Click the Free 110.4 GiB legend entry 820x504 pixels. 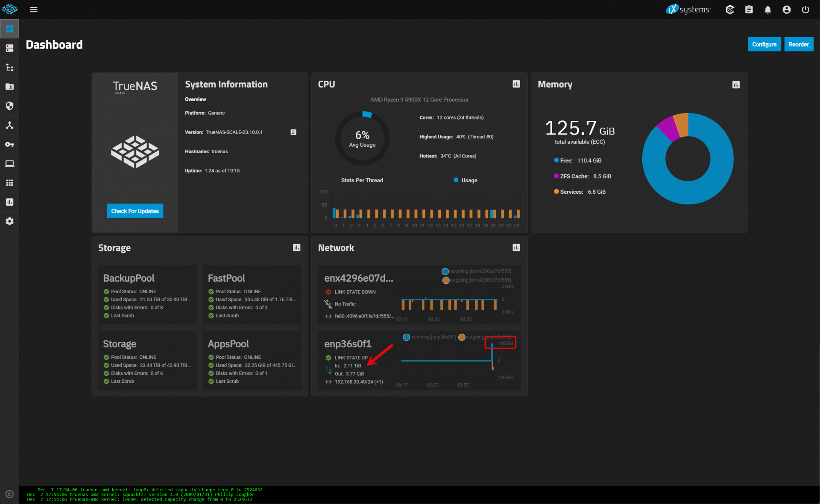(x=577, y=160)
